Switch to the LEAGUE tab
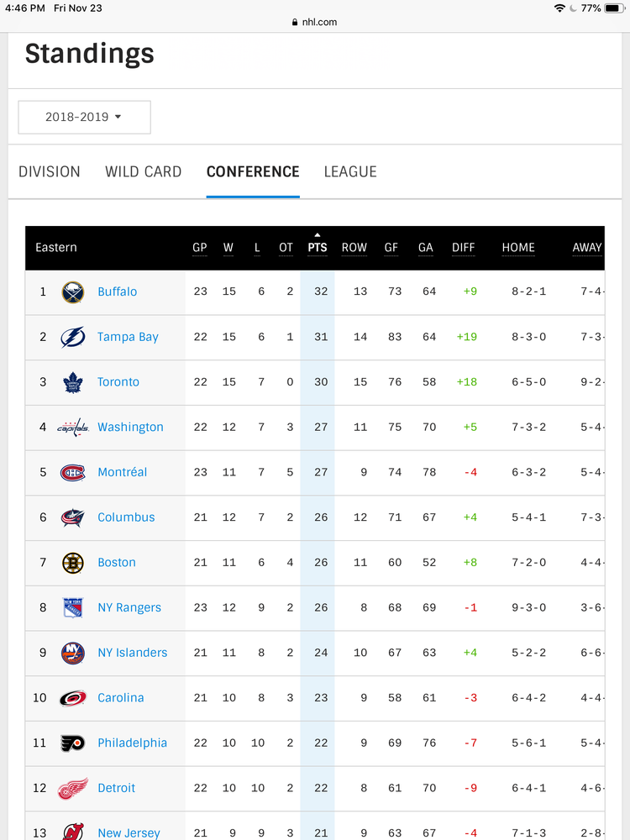630x840 pixels. tap(350, 171)
